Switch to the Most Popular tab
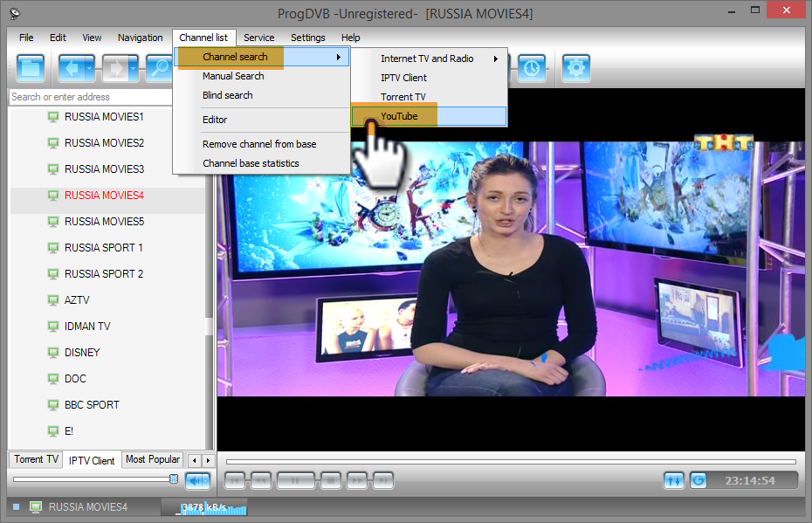This screenshot has height=523, width=812. pyautogui.click(x=153, y=459)
